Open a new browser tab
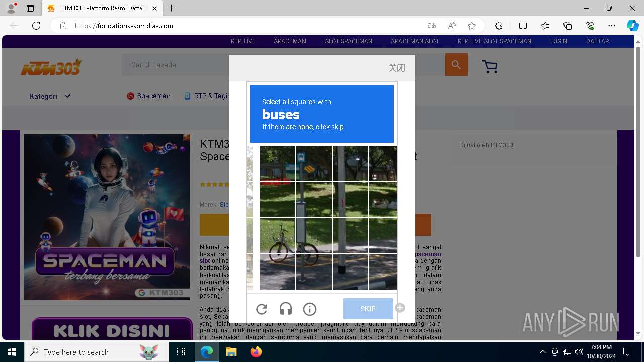This screenshot has width=644, height=362. 172,8
